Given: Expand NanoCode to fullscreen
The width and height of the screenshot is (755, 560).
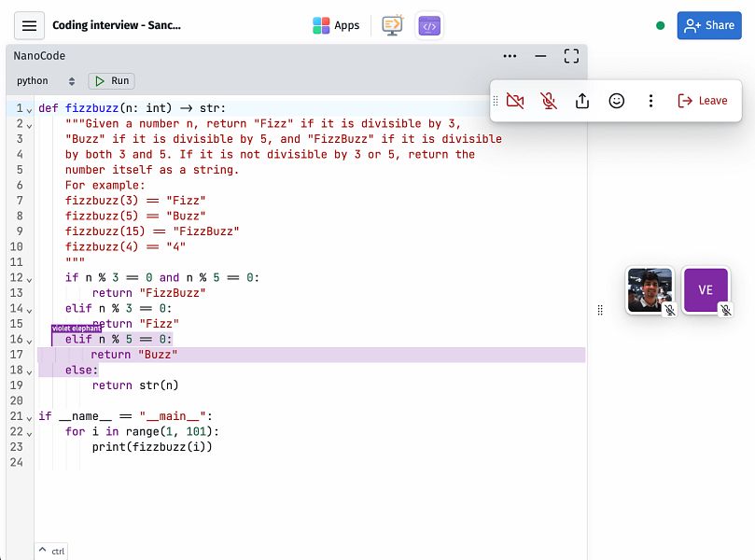Looking at the screenshot, I should coord(571,56).
